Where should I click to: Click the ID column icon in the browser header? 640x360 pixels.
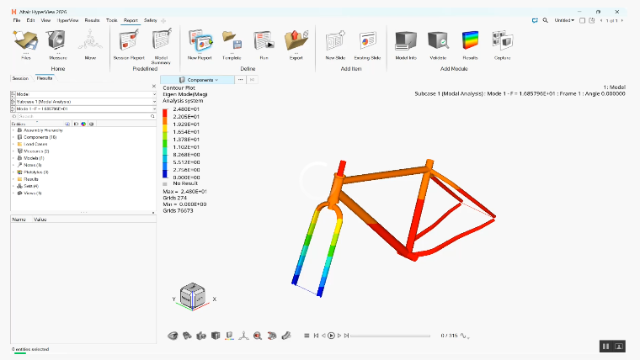pos(76,124)
